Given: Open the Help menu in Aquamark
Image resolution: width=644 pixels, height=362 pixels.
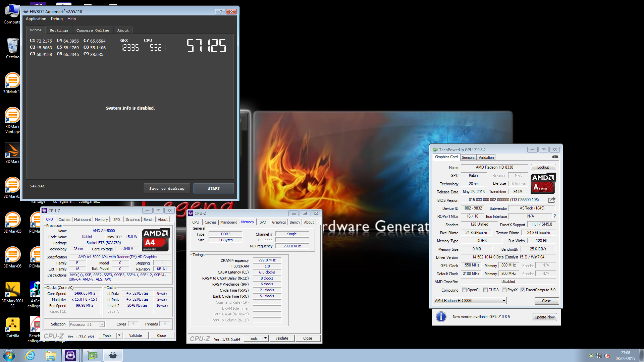Looking at the screenshot, I should [71, 19].
